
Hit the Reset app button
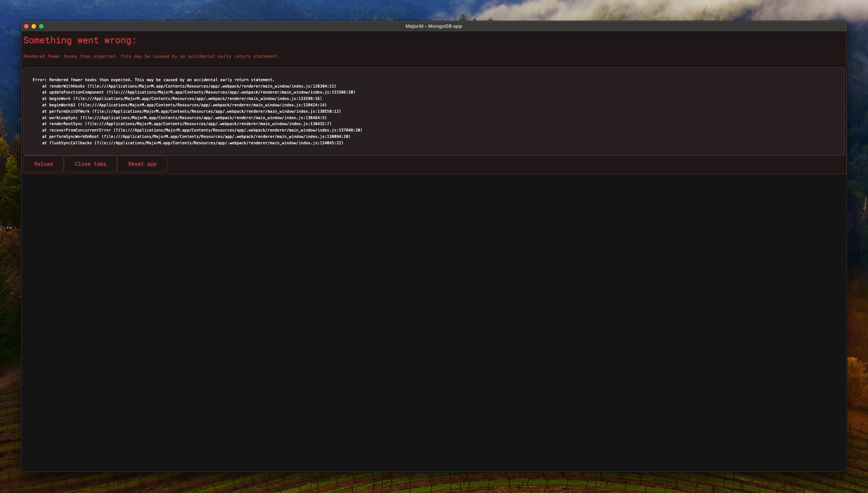pos(142,164)
